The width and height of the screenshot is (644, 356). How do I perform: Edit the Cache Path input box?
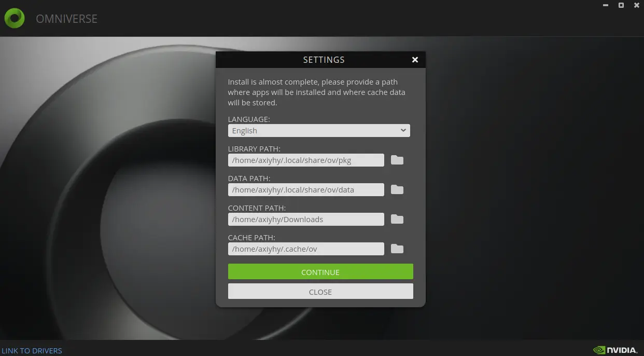pos(306,249)
